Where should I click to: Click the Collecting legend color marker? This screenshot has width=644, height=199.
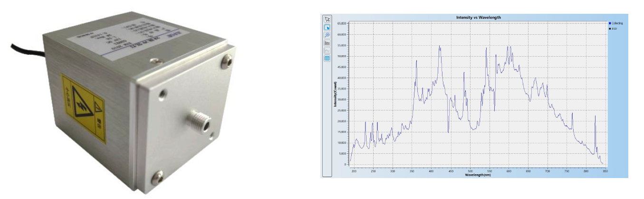tap(610, 23)
